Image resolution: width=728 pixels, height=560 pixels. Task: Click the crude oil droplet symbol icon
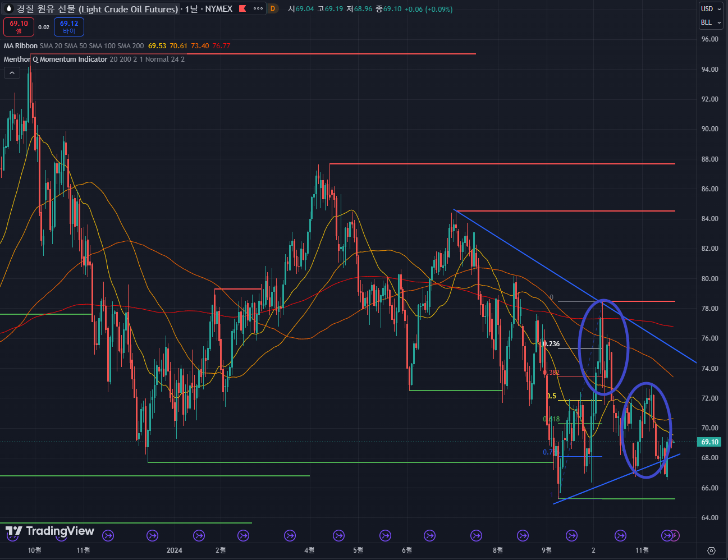8,9
